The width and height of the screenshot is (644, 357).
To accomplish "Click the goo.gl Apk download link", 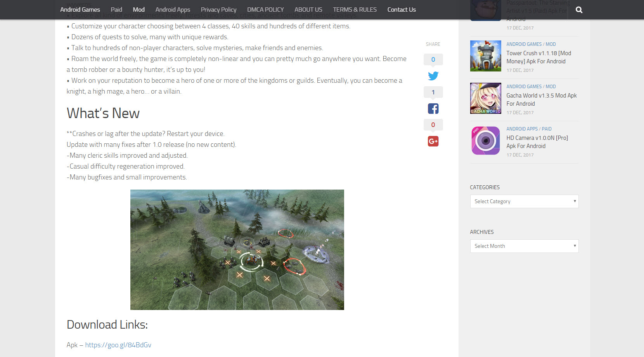I will pos(118,345).
